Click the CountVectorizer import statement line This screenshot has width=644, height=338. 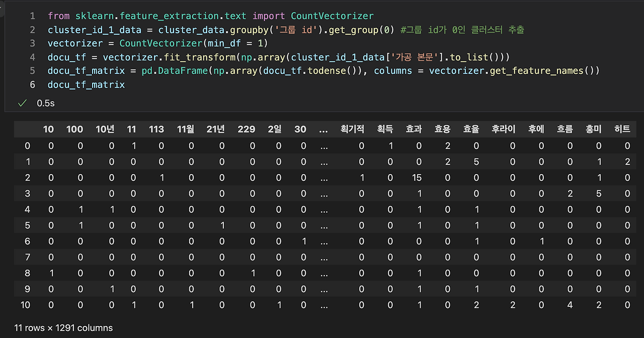pyautogui.click(x=211, y=16)
